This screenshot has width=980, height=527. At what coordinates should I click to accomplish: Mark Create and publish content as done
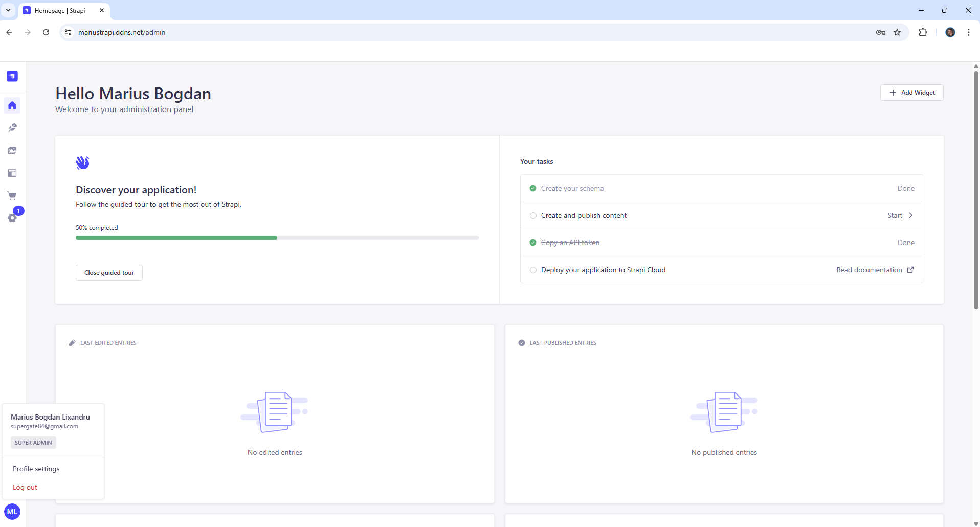coord(533,215)
